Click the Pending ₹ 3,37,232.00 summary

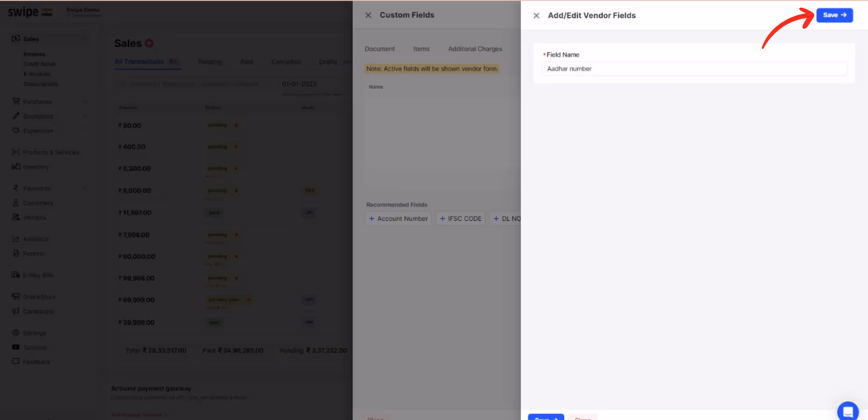[313, 350]
